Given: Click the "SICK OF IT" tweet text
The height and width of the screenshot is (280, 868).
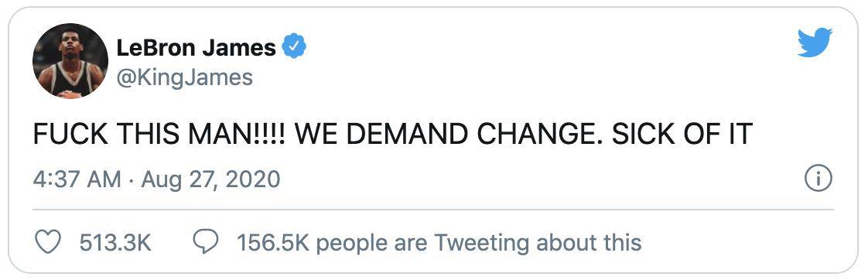Looking at the screenshot, I should pyautogui.click(x=682, y=133).
